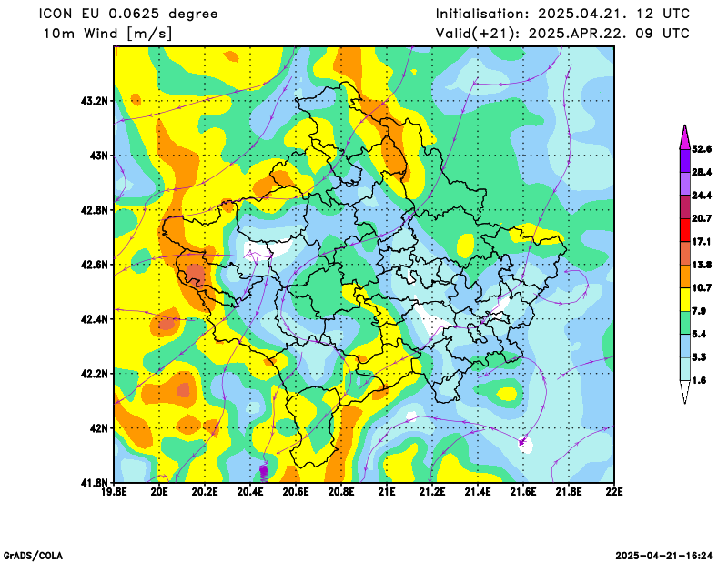Click the pale cyan swatch between 1.6 and 3.3
The width and height of the screenshot is (728, 562).
[x=685, y=369]
